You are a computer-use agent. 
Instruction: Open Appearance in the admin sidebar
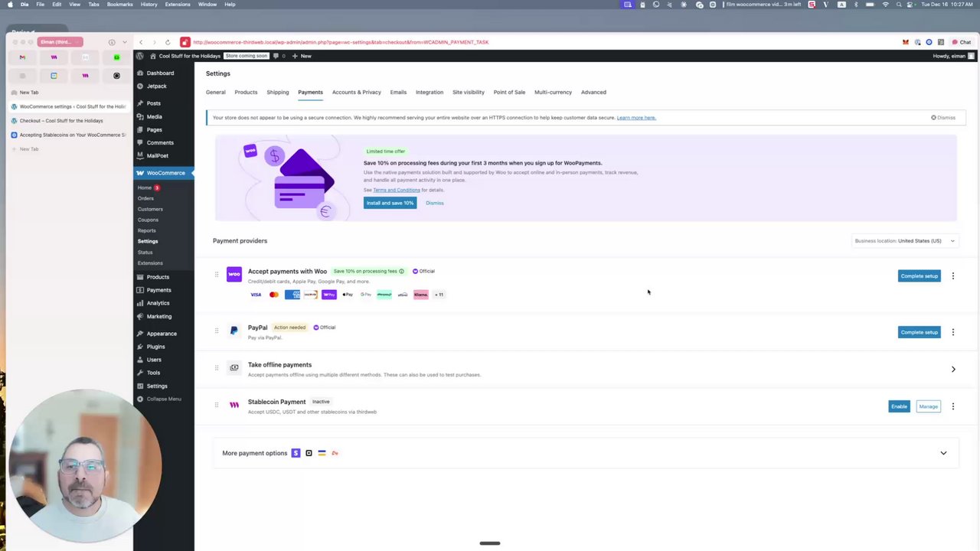pos(161,334)
